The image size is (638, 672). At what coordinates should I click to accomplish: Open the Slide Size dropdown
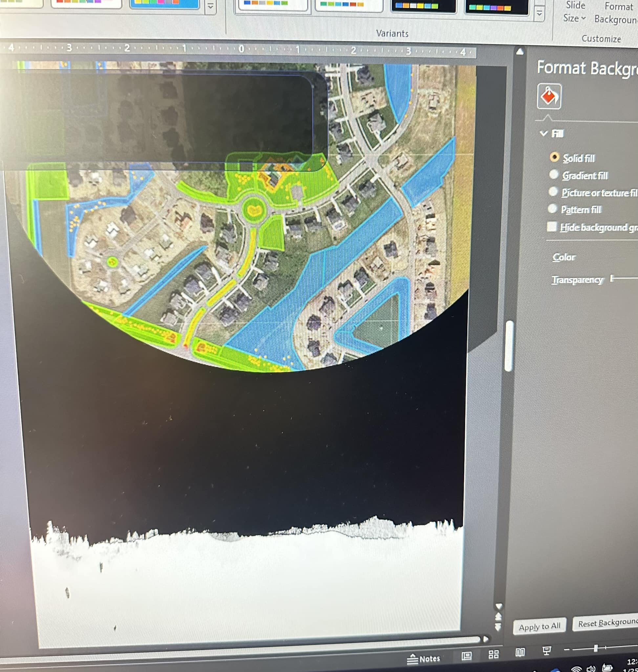[x=574, y=12]
